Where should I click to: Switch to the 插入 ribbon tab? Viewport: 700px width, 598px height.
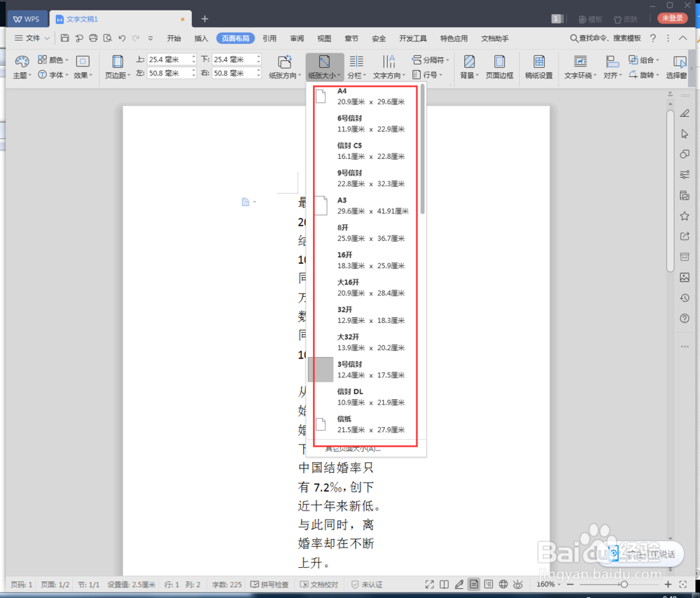tap(201, 39)
